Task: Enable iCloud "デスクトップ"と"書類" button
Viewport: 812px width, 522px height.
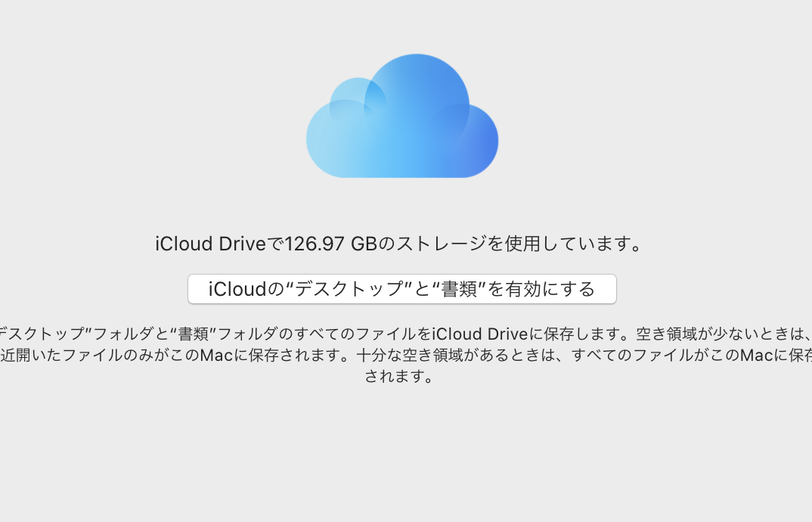Action: pos(402,289)
